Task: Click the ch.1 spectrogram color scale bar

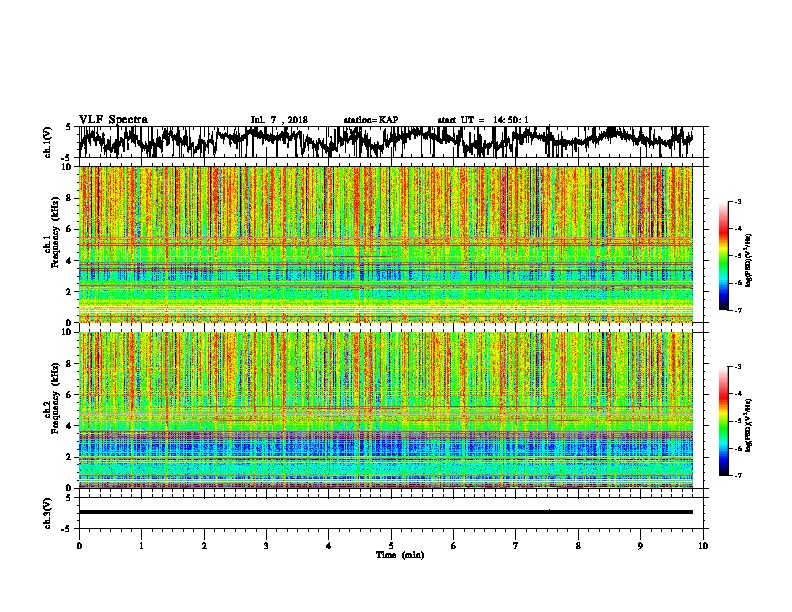Action: pyautogui.click(x=723, y=256)
